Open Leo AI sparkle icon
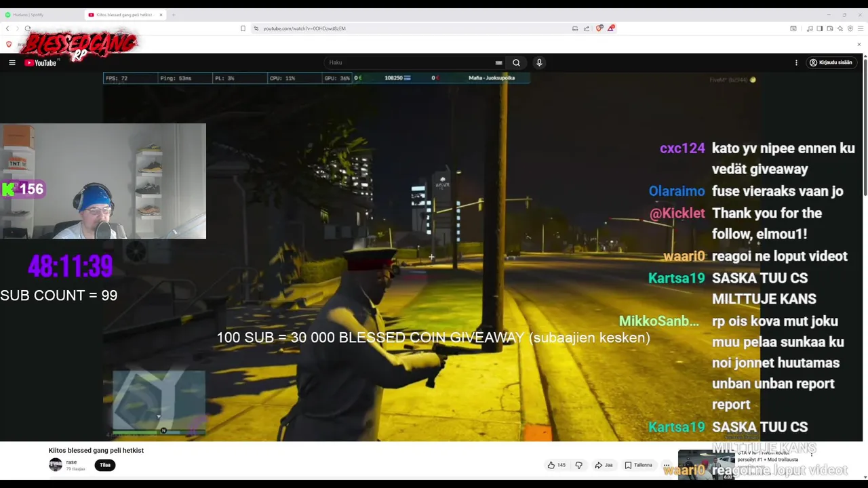The height and width of the screenshot is (488, 868). [x=840, y=28]
